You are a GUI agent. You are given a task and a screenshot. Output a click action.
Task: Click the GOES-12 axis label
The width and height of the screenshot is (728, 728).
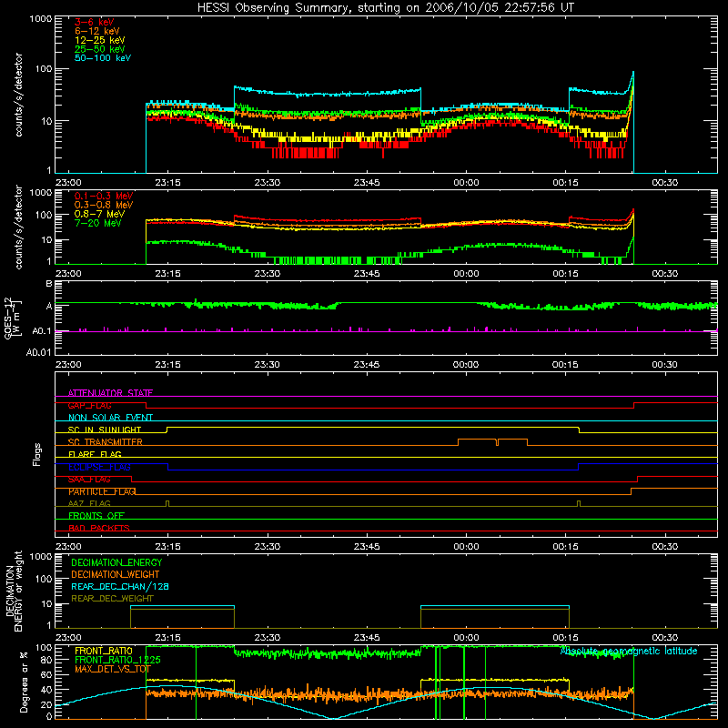13,318
